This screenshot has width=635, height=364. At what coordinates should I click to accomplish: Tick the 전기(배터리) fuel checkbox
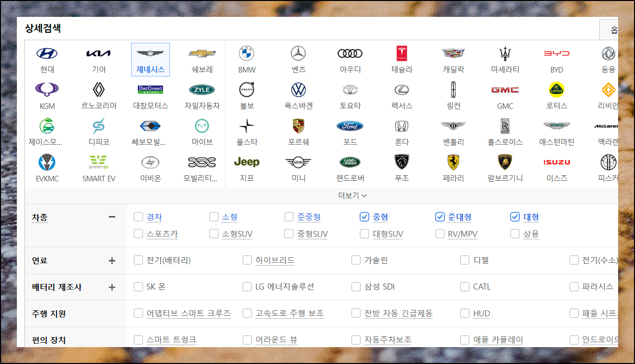point(138,260)
